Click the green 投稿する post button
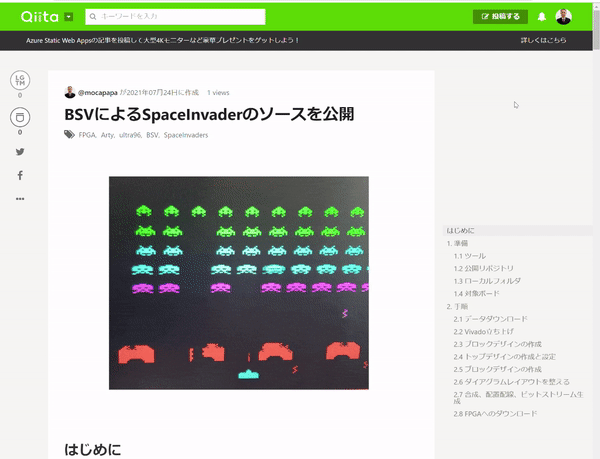Image resolution: width=600 pixels, height=459 pixels. (x=500, y=17)
